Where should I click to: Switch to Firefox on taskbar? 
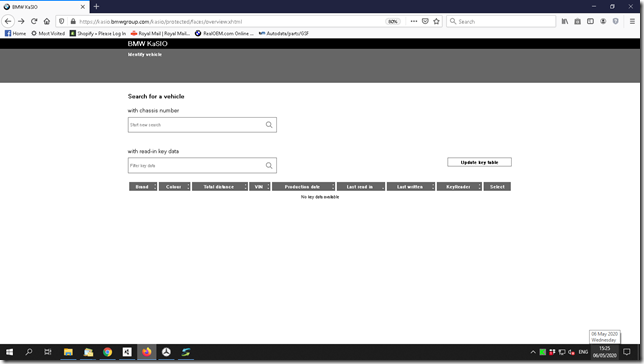[x=147, y=352]
